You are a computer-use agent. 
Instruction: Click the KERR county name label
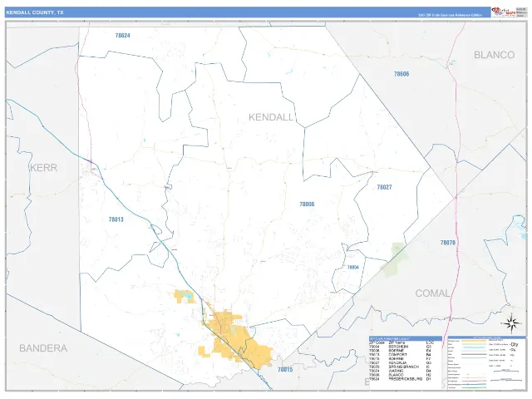(44, 167)
